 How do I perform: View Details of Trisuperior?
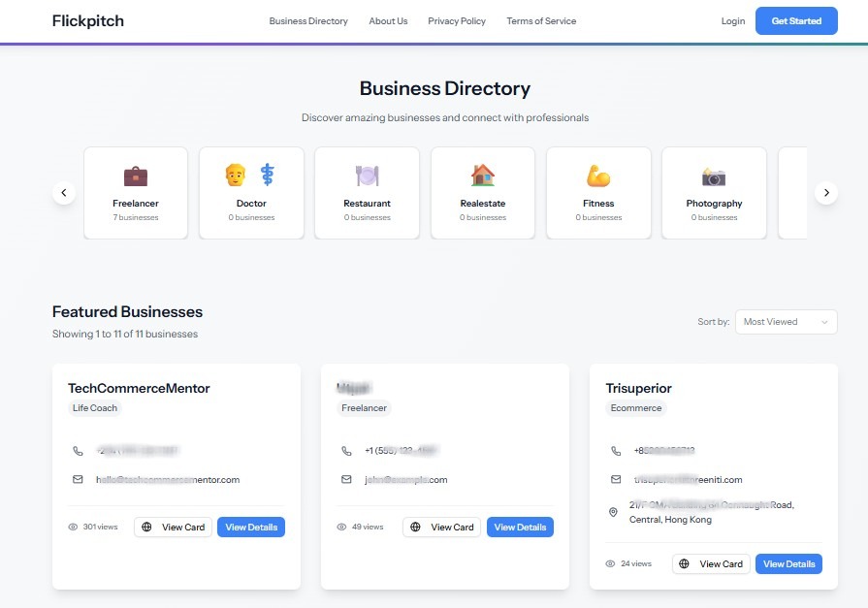point(788,563)
